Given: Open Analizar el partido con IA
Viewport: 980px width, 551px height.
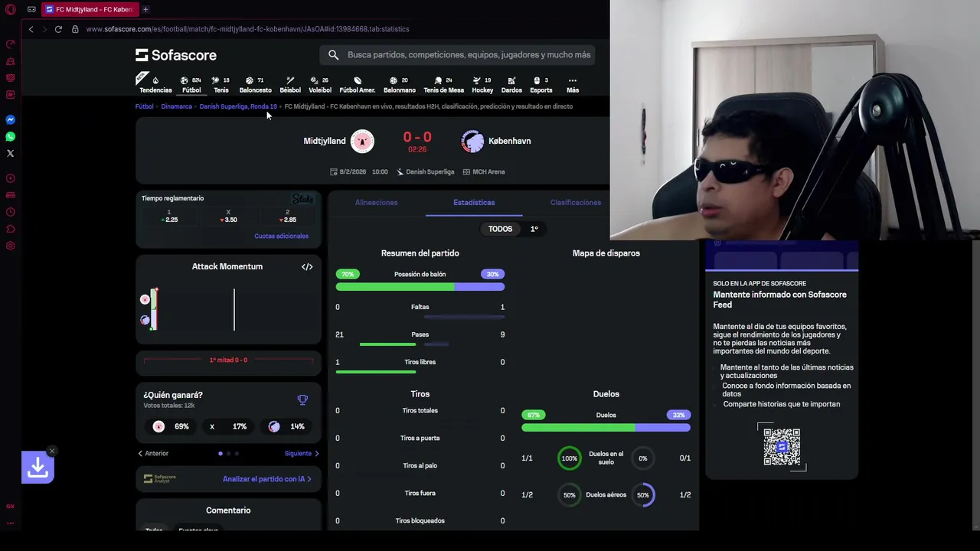Looking at the screenshot, I should pyautogui.click(x=266, y=479).
